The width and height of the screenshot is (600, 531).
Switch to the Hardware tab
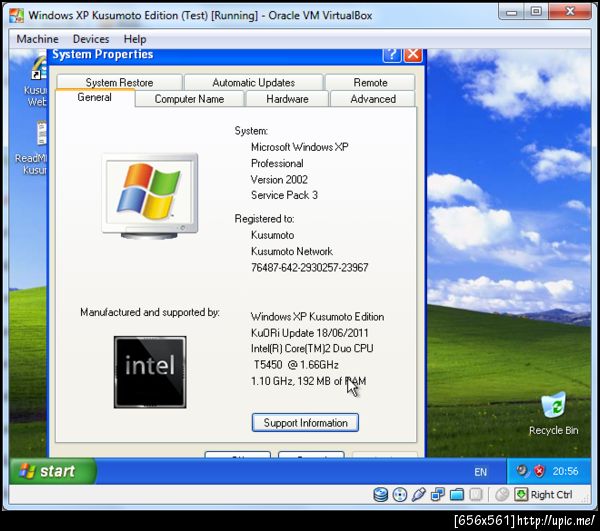click(287, 99)
